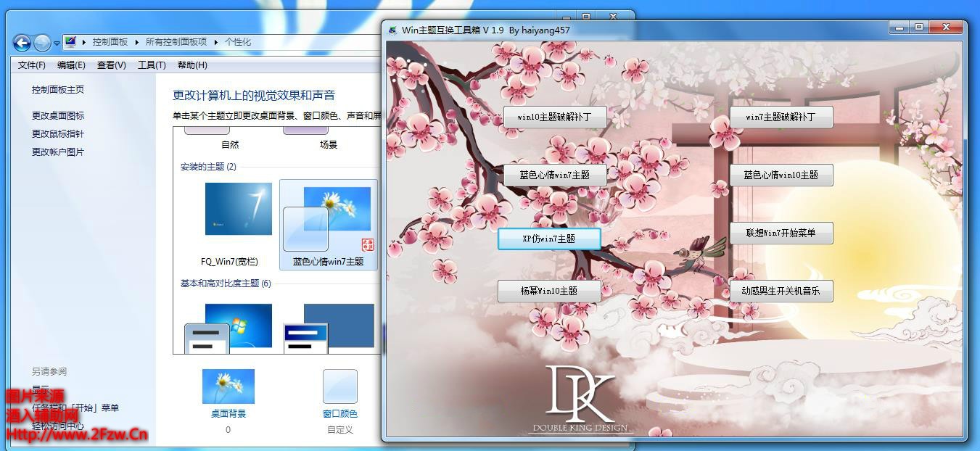
Task: Click the 蓝色心情win10主题 button
Action: point(781,175)
